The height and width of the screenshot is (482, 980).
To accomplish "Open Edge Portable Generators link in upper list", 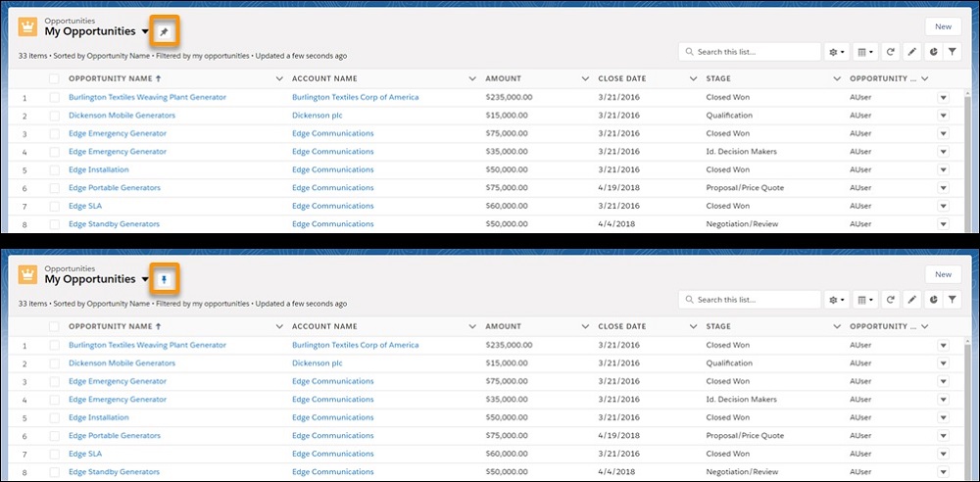I will [114, 188].
